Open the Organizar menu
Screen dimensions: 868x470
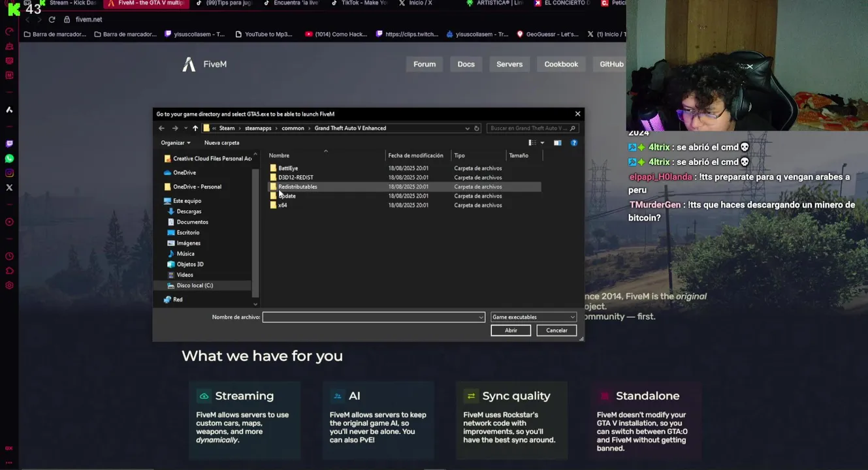(176, 142)
